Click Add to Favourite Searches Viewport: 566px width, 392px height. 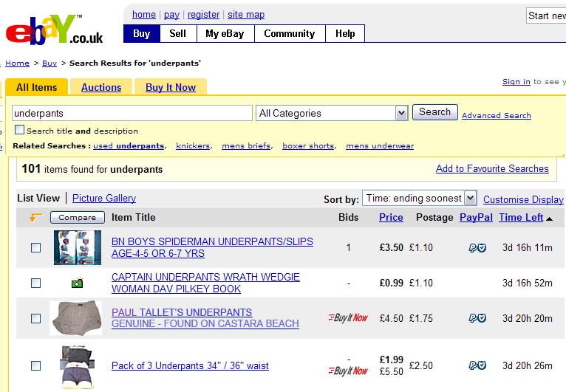click(x=492, y=168)
